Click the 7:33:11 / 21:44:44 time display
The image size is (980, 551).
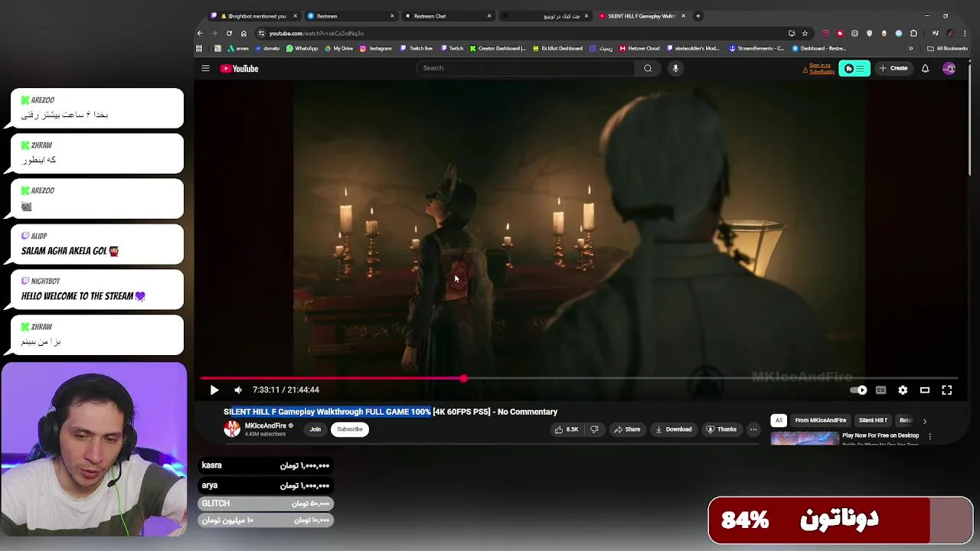click(286, 390)
